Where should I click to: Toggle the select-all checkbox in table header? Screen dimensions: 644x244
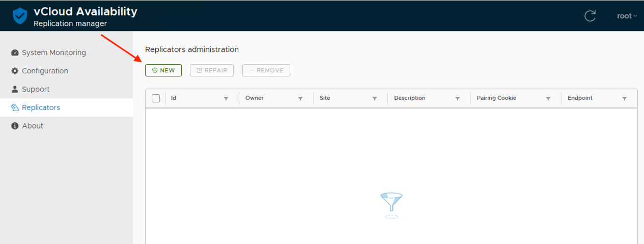click(156, 98)
